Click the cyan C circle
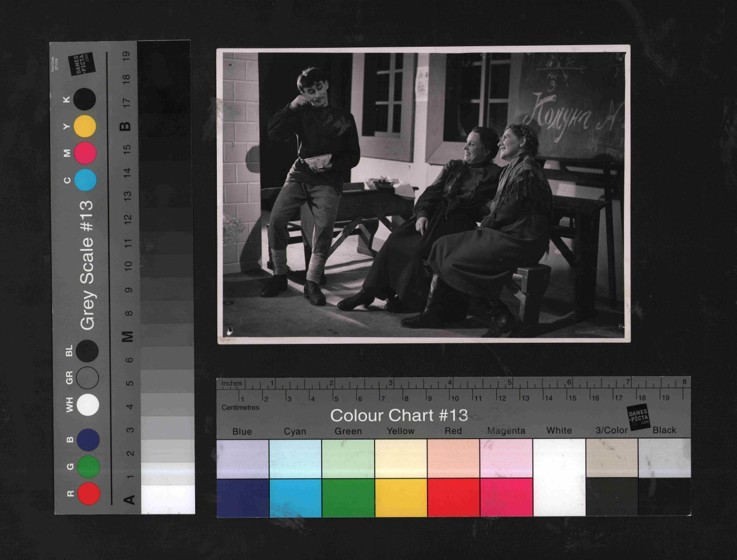Screen dimensions: 737x560 85,180
